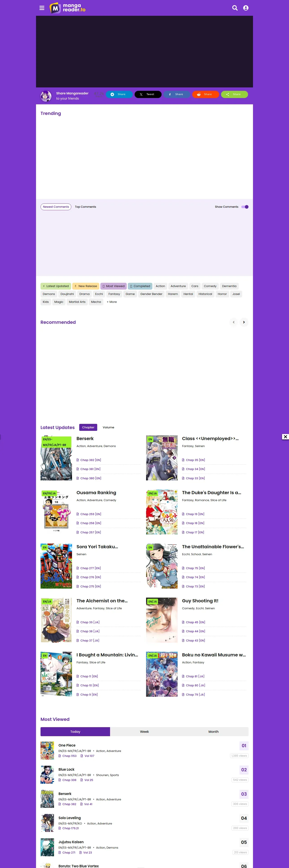Open the Jujutsu Kaisen title
The width and height of the screenshot is (289, 868).
(x=71, y=842)
